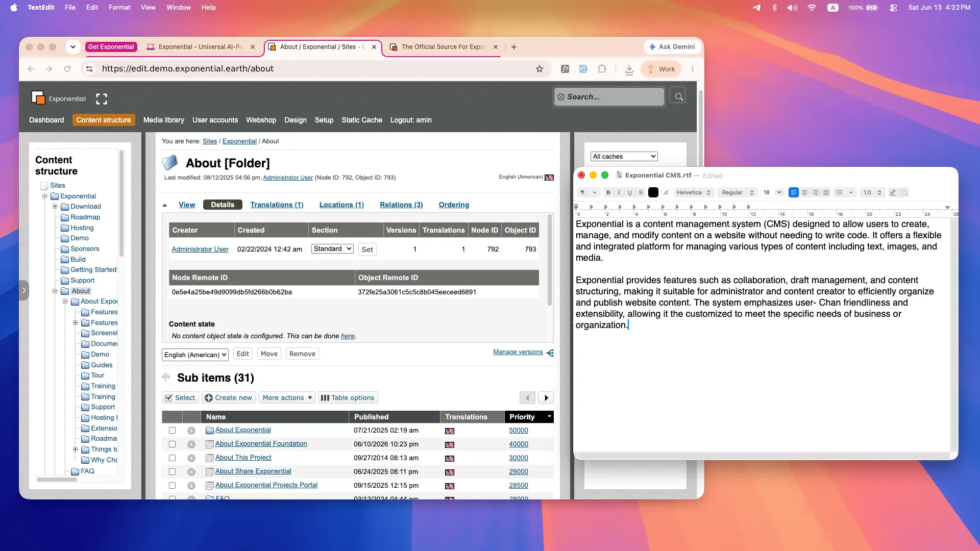Screen dimensions: 980x551
Task: Click the Create new button
Action: 229,398
